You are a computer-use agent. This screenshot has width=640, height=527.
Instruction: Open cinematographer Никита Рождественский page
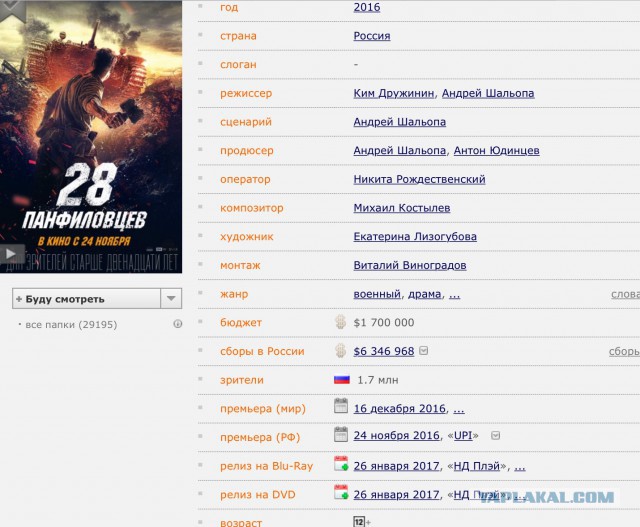pyautogui.click(x=419, y=179)
